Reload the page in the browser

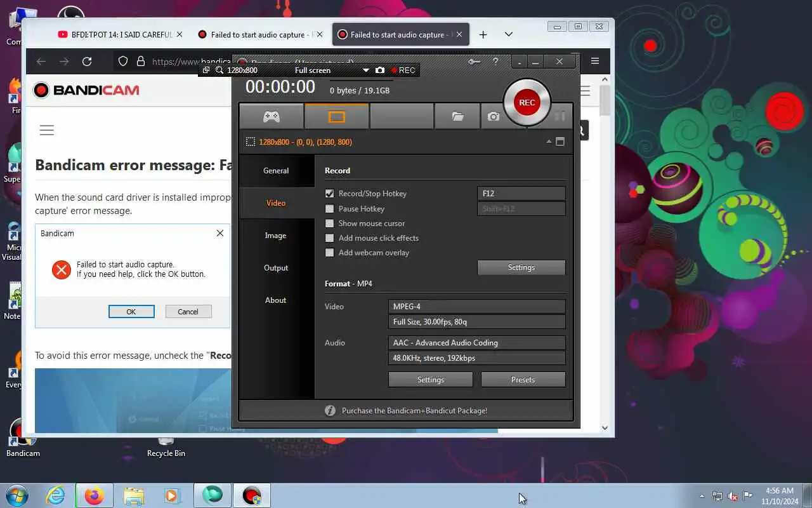point(87,62)
